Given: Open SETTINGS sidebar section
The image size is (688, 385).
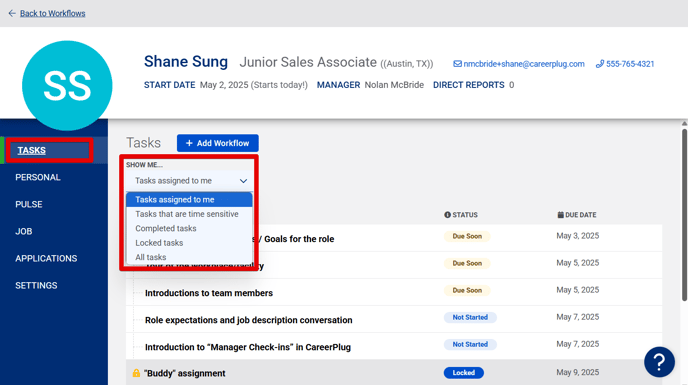Looking at the screenshot, I should (x=36, y=285).
